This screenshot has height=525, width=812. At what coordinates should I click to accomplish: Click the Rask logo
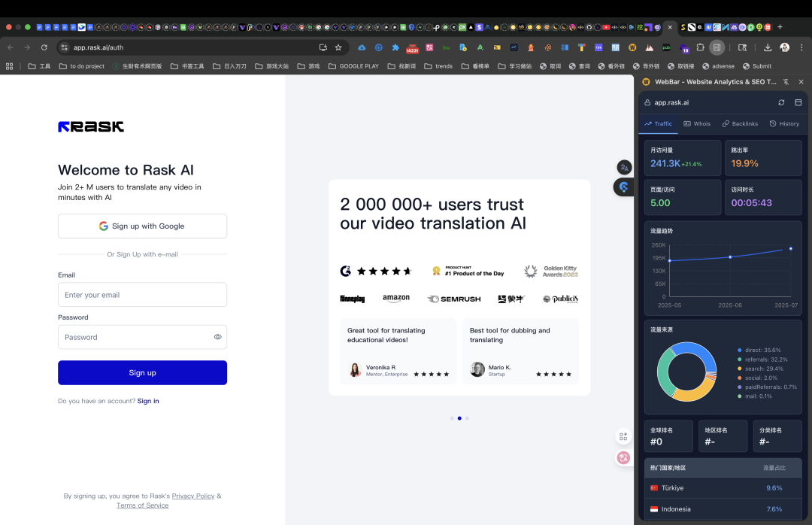click(x=91, y=126)
